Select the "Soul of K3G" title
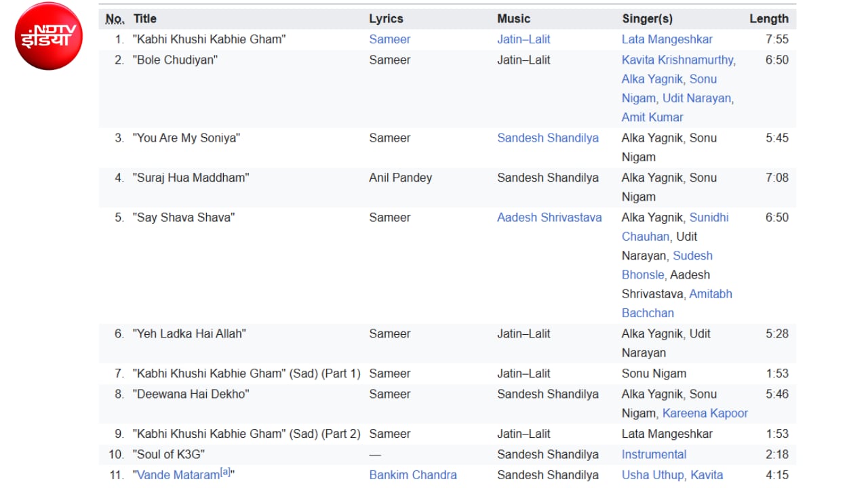 (x=169, y=454)
